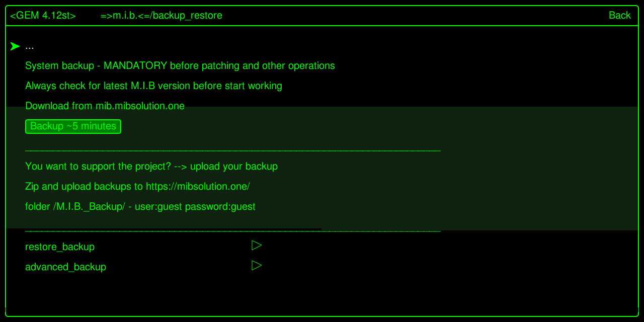Open the 'Download from mib.mibsolution.one' line

pyautogui.click(x=105, y=106)
